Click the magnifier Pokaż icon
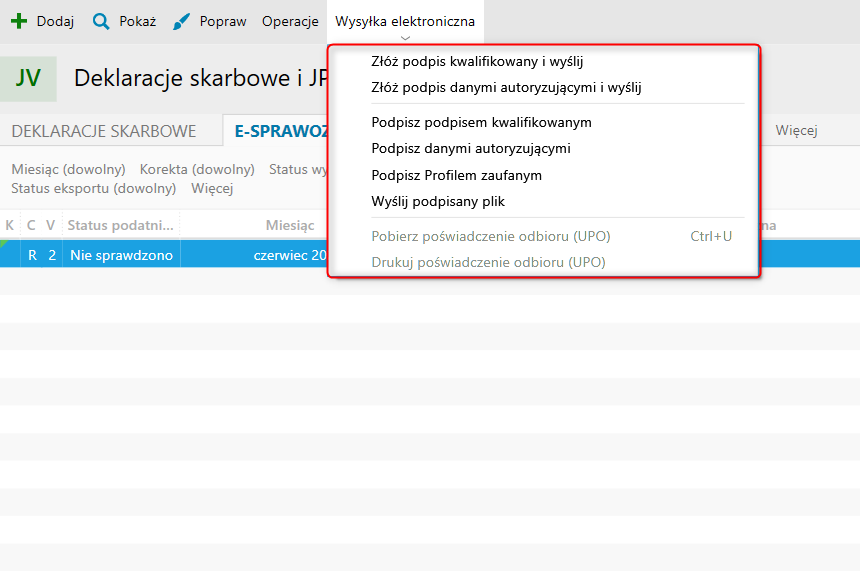The height and width of the screenshot is (578, 860). click(x=101, y=21)
